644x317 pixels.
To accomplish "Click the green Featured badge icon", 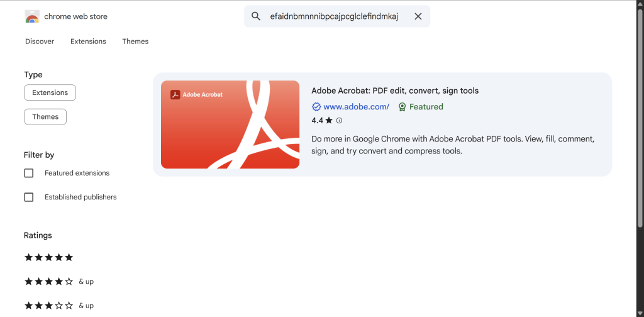I will point(402,107).
